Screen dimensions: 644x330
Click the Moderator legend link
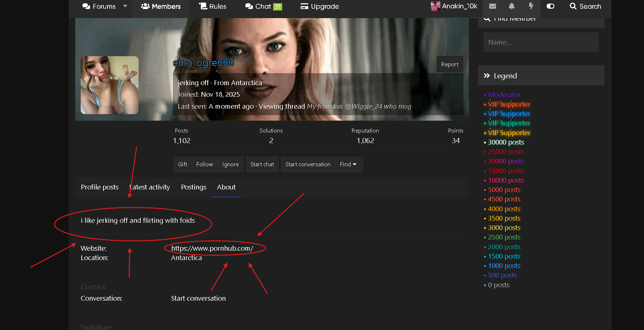[x=504, y=95]
